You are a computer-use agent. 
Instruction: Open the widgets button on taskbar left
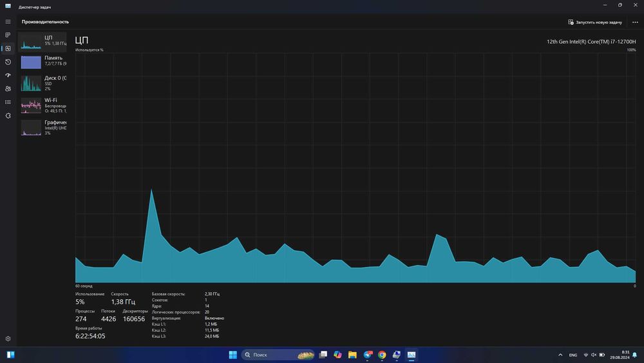(11, 355)
